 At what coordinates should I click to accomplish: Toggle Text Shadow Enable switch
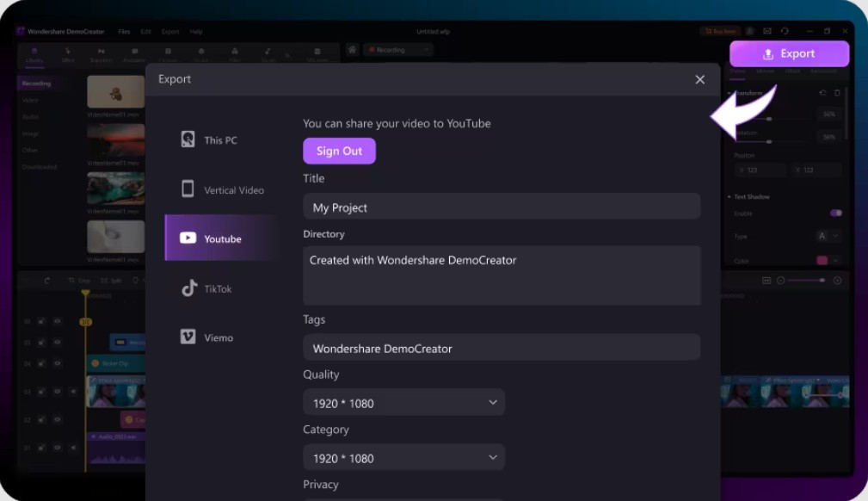click(x=835, y=213)
